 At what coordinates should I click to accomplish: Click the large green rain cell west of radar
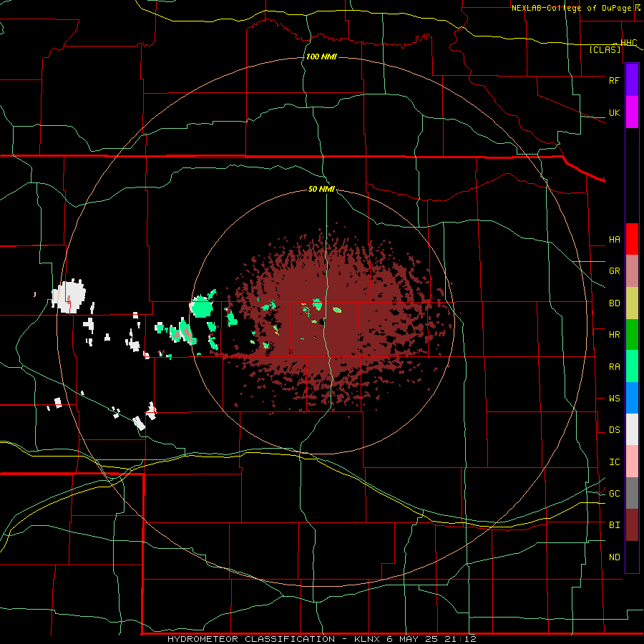click(202, 307)
